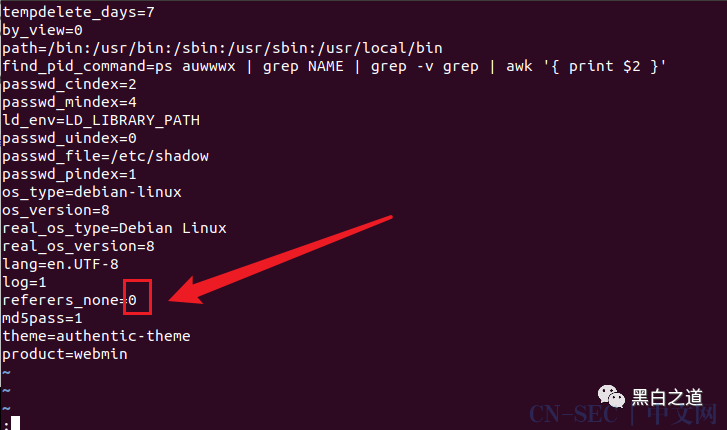Click the real_os_type=Debian Linux line
Viewport: 727px width, 430px height.
click(x=115, y=228)
